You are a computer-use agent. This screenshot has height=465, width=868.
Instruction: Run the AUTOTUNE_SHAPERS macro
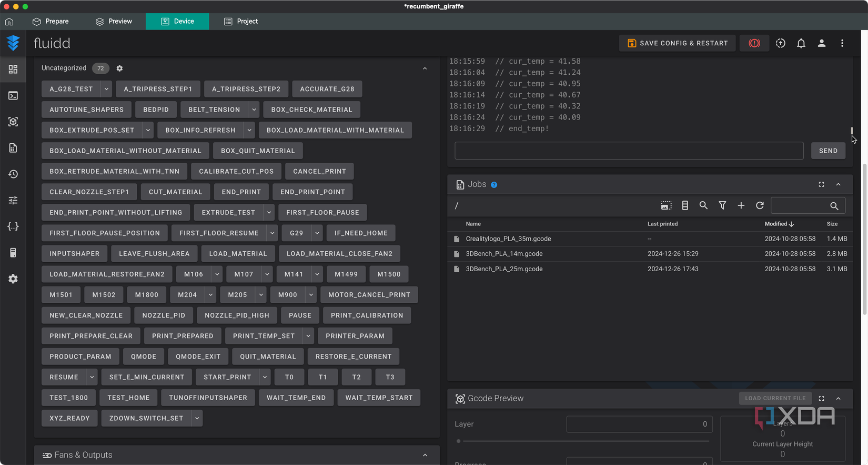[x=87, y=110]
